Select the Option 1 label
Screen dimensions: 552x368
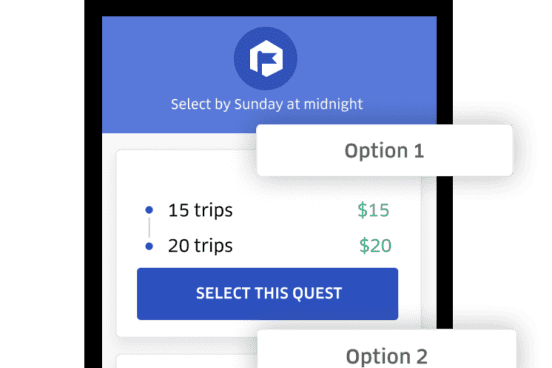point(384,151)
